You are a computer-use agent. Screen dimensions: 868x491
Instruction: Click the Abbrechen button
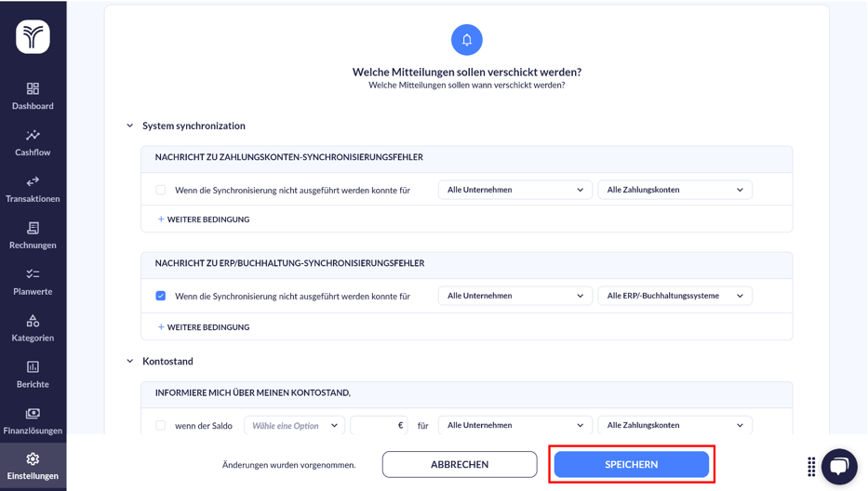460,464
